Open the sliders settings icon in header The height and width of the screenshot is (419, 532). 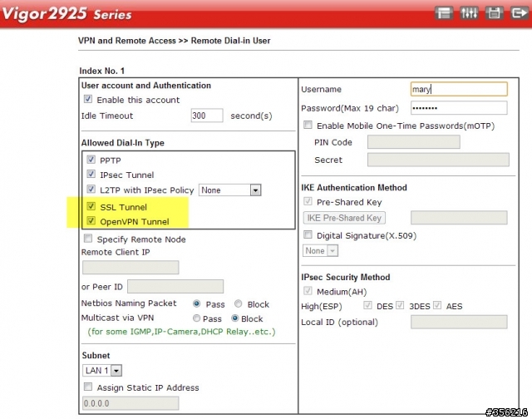(x=469, y=13)
